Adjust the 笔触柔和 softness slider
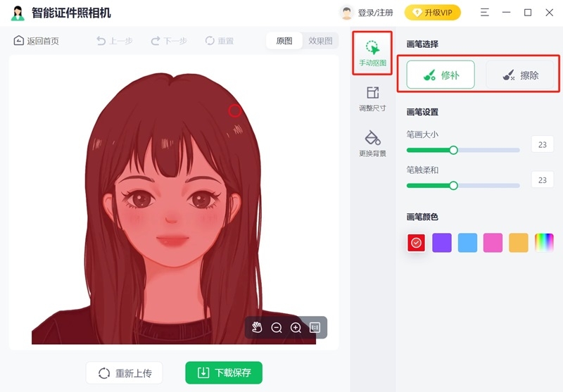 (463, 186)
